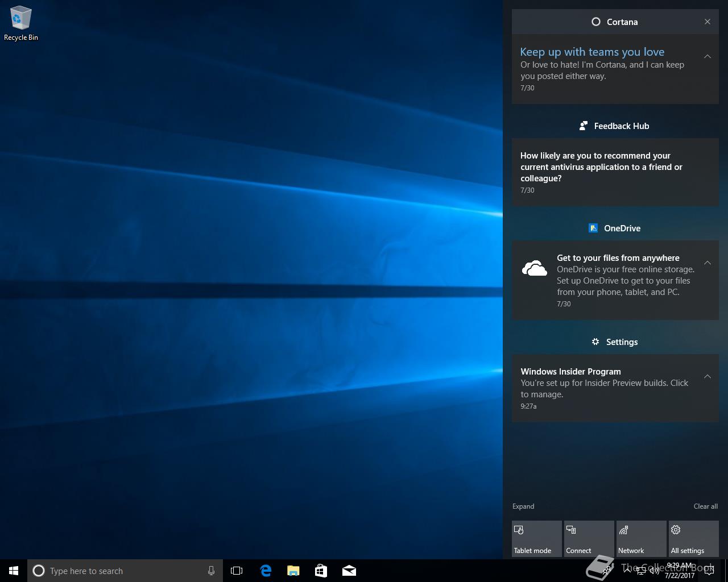Click Clear all notifications
The width and height of the screenshot is (728, 582).
point(705,506)
